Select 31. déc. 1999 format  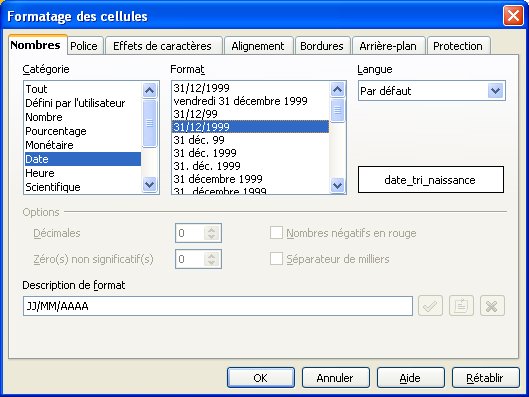point(250,166)
